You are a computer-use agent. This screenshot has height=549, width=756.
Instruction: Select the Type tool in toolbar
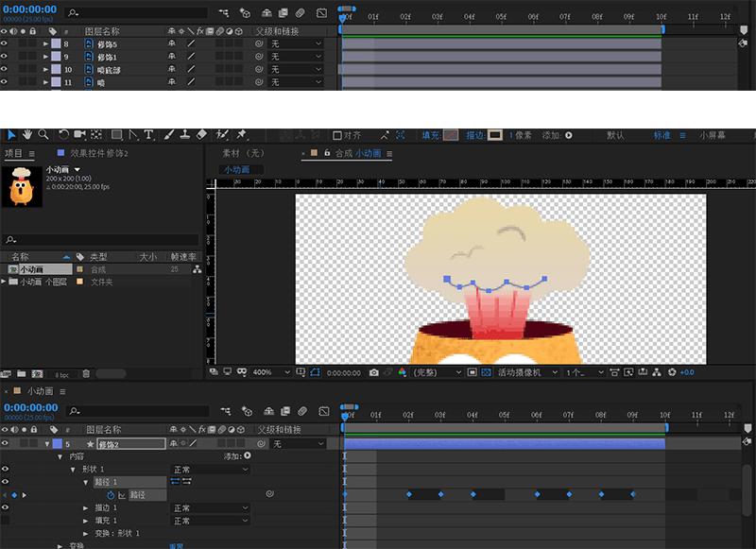[x=148, y=135]
